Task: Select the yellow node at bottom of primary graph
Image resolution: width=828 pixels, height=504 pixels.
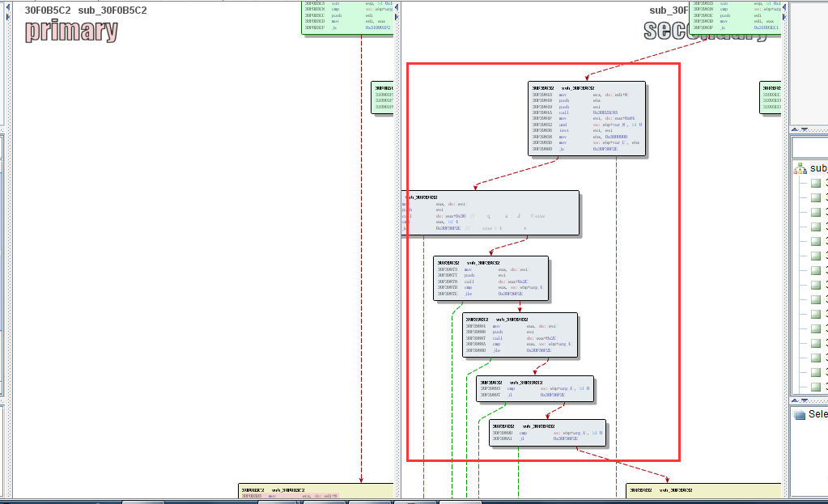Action: pos(316,491)
